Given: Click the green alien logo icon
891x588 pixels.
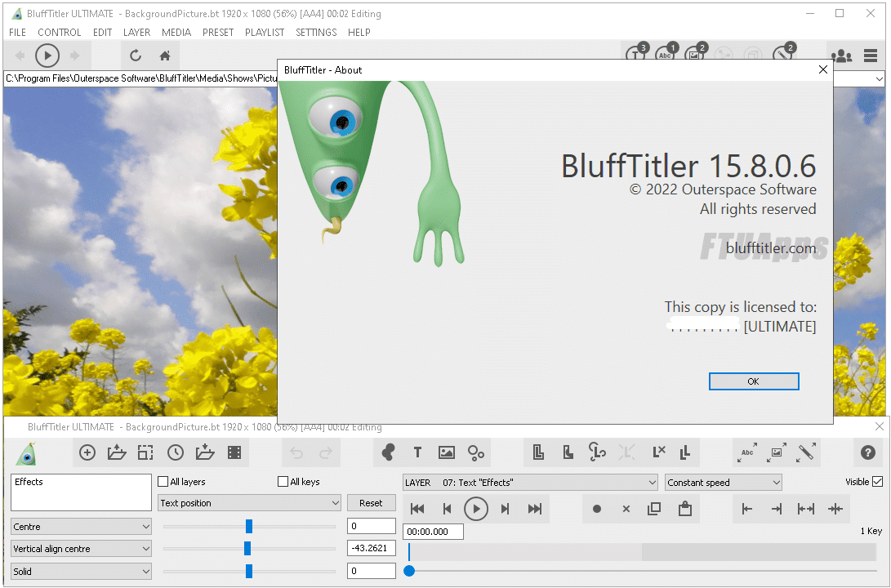Looking at the screenshot, I should click(27, 453).
